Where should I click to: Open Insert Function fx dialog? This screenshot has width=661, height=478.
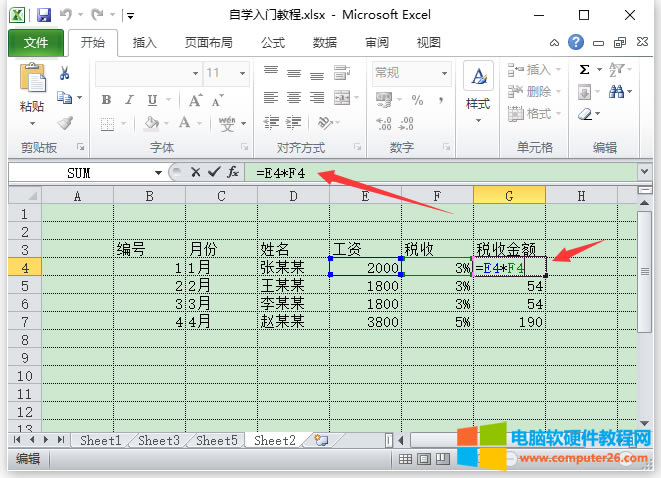(x=232, y=173)
